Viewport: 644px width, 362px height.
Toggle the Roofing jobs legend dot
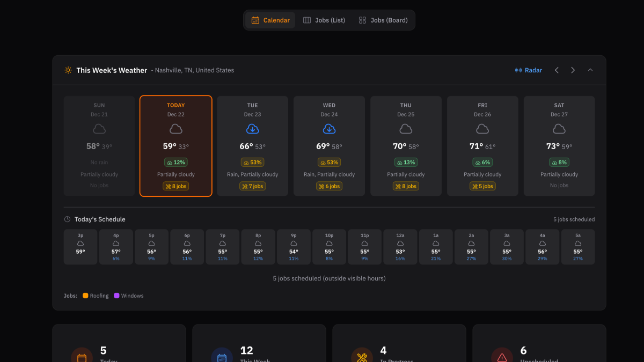(86, 295)
